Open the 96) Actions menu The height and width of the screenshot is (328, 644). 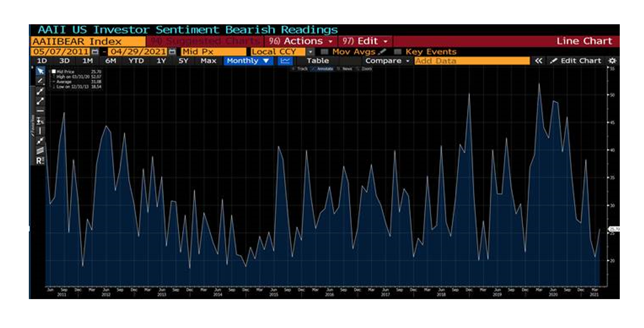(x=301, y=41)
